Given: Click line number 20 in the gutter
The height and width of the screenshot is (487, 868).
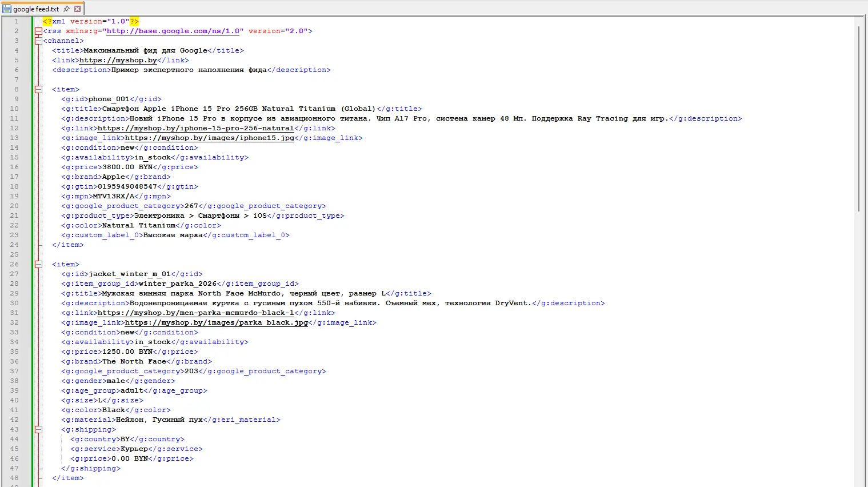Looking at the screenshot, I should point(14,206).
